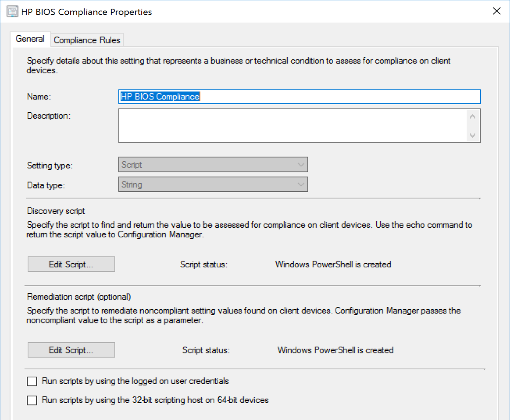Click the Description box scroll down arrow
The width and height of the screenshot is (510, 420).
coord(472,135)
